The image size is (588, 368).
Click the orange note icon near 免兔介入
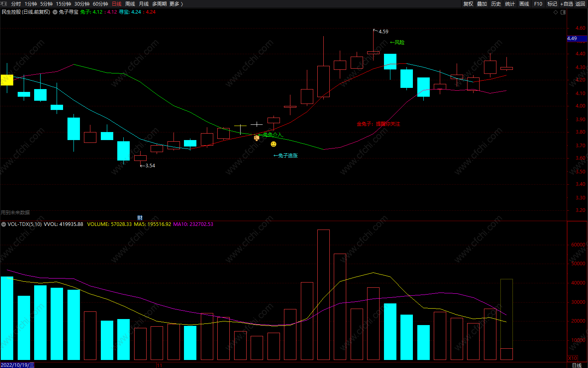click(257, 138)
